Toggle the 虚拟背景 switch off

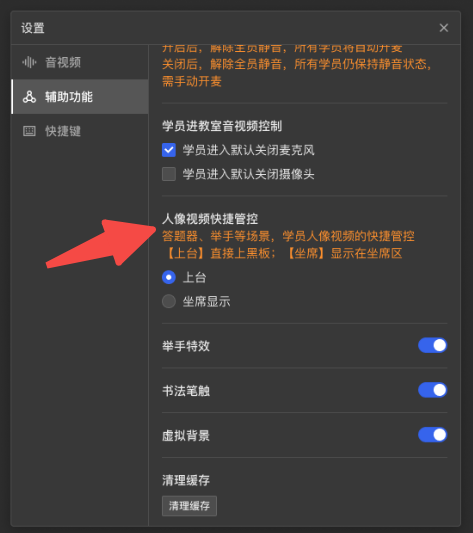(432, 435)
